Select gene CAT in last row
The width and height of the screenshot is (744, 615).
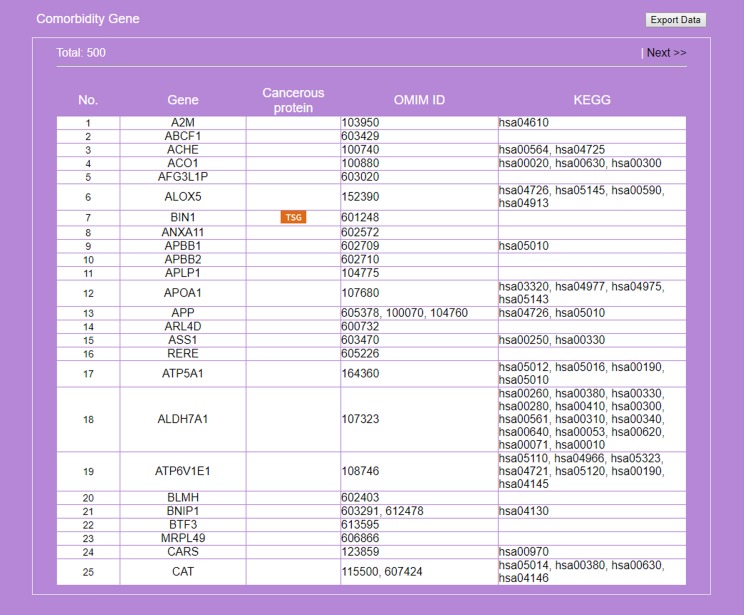coord(183,571)
